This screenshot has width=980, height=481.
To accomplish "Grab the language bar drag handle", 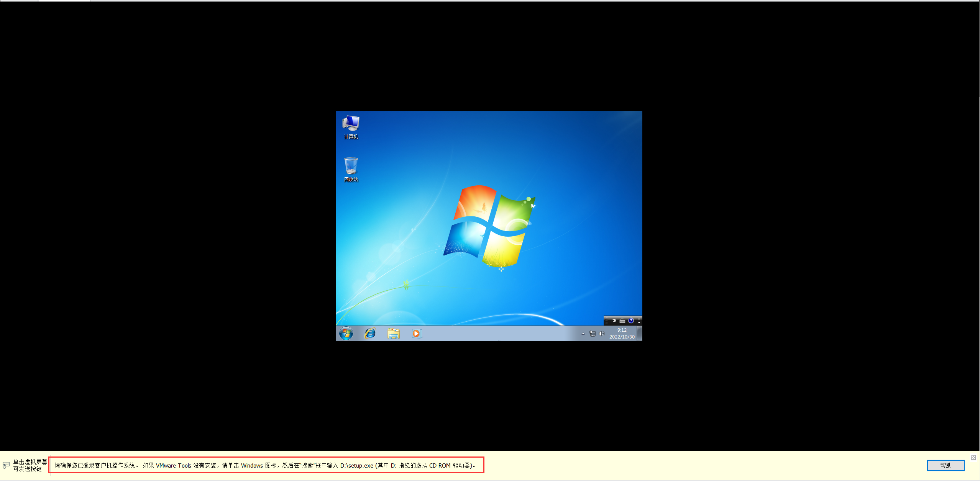I will tap(607, 321).
